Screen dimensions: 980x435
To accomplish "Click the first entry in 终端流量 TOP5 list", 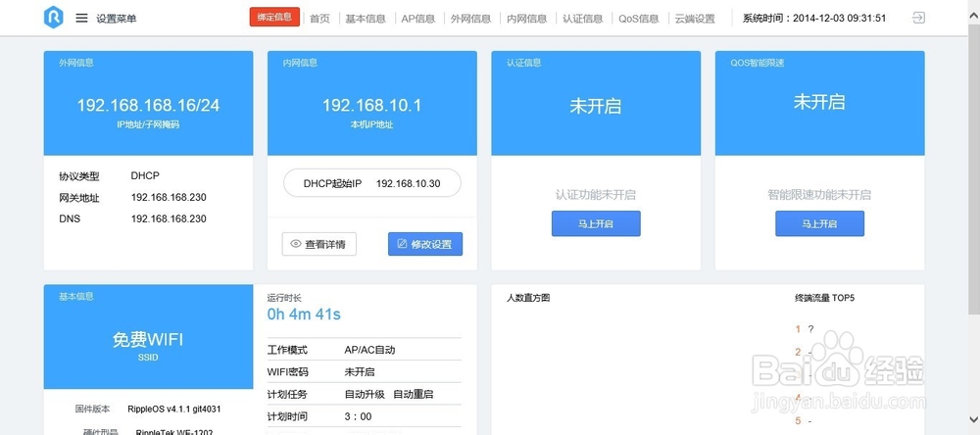I will tap(805, 329).
